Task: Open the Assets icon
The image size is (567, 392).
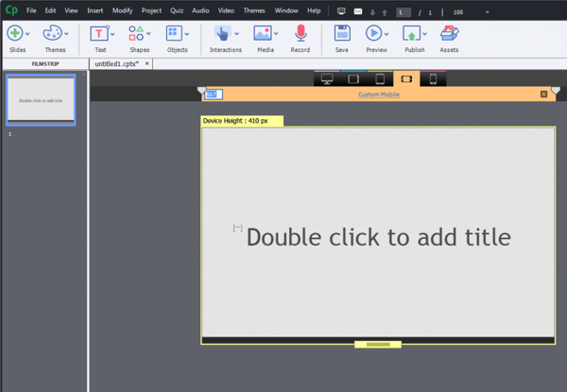Action: click(x=450, y=34)
